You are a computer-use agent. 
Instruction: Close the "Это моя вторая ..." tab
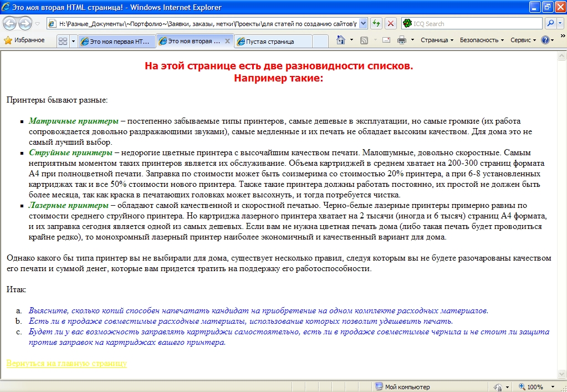pyautogui.click(x=227, y=41)
